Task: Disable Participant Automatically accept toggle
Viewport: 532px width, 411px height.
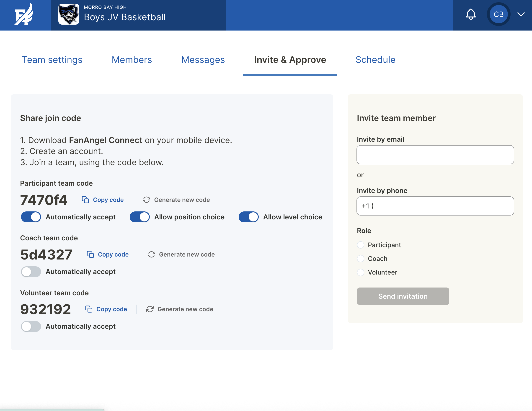Action: (31, 217)
